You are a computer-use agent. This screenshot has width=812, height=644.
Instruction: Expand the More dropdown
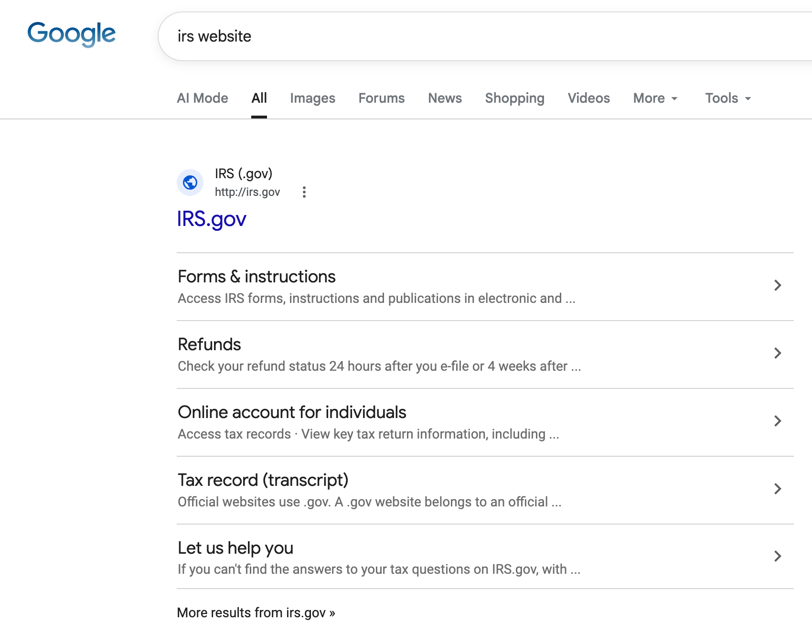(x=655, y=98)
